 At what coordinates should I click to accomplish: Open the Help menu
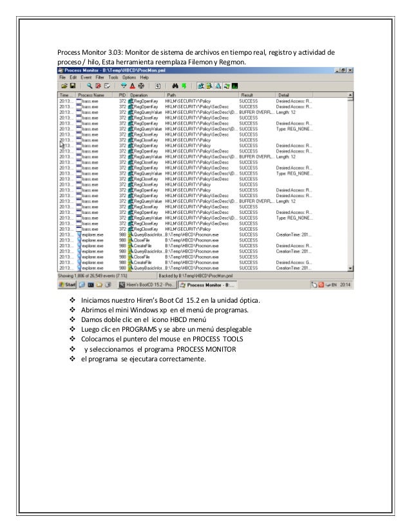[144, 77]
